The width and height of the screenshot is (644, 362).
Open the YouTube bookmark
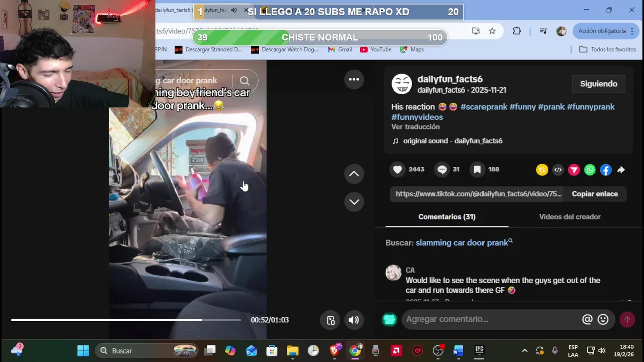376,50
